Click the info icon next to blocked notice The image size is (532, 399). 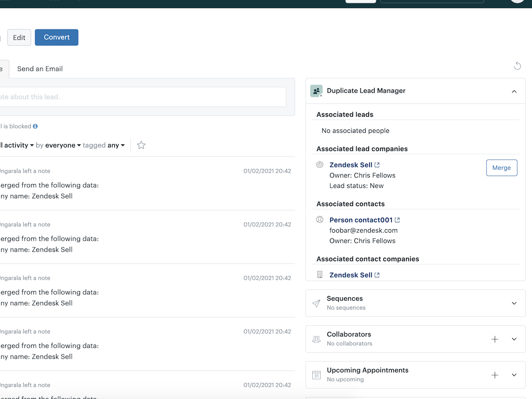pos(35,126)
